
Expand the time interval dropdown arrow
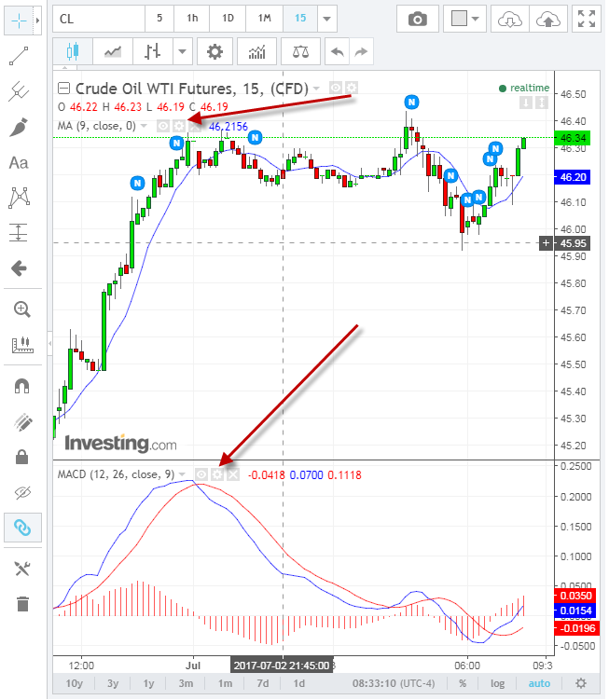325,18
